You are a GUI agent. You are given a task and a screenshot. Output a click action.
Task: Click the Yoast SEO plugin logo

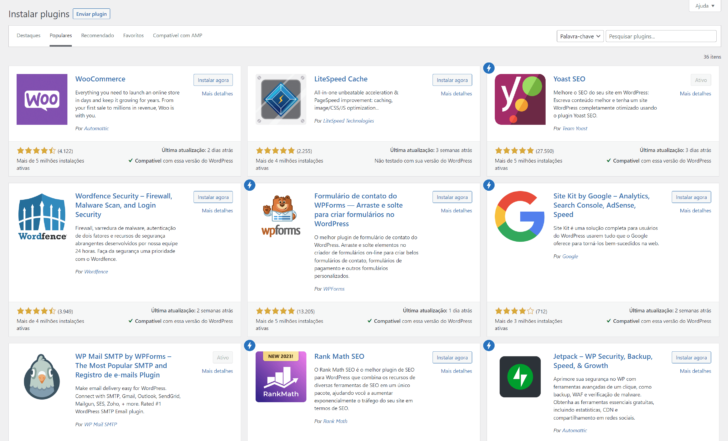coord(520,99)
